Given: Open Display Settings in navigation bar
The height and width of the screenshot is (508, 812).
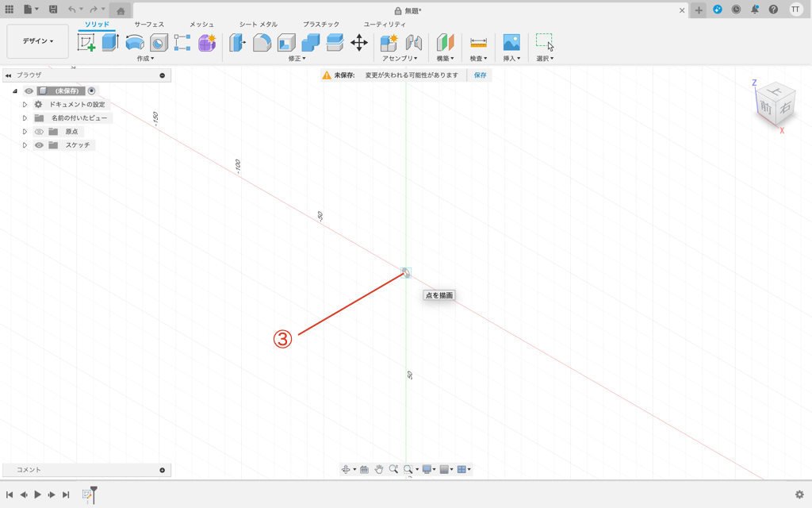Looking at the screenshot, I should [x=429, y=469].
